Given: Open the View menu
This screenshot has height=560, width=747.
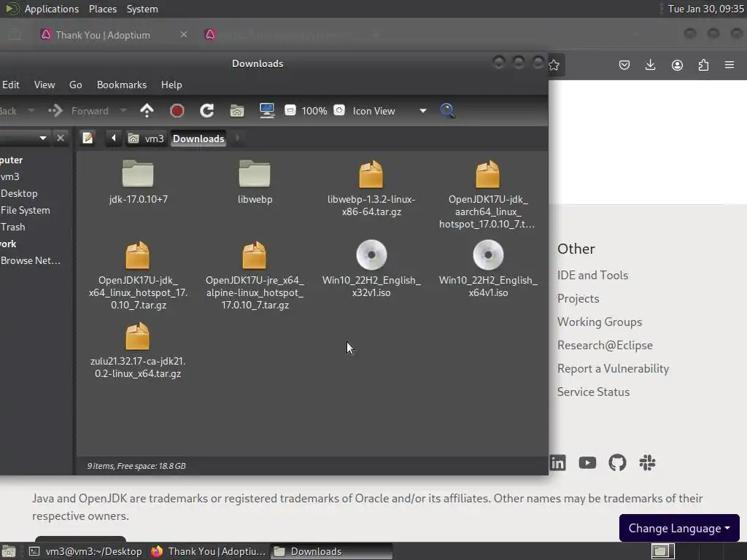Looking at the screenshot, I should [x=44, y=85].
